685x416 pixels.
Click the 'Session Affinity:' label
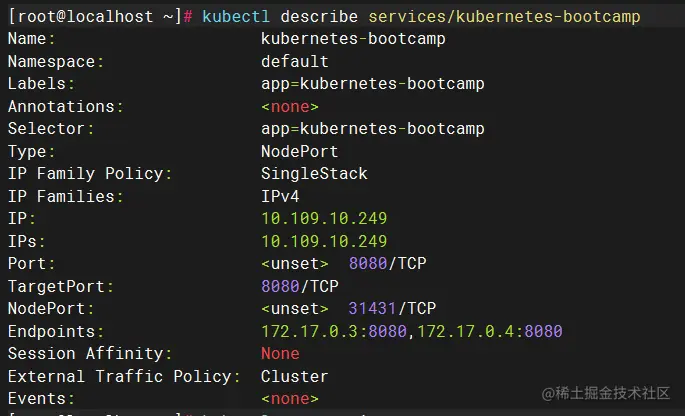coord(90,353)
